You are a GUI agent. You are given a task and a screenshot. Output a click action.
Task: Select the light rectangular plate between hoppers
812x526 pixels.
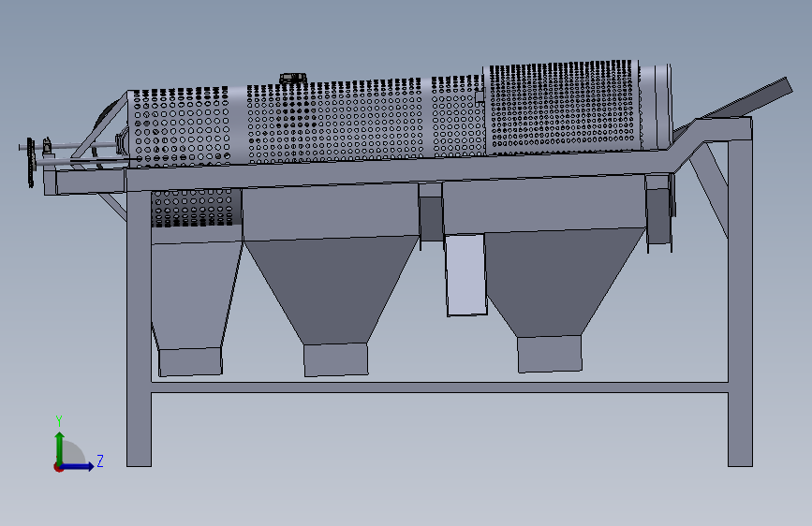point(466,274)
